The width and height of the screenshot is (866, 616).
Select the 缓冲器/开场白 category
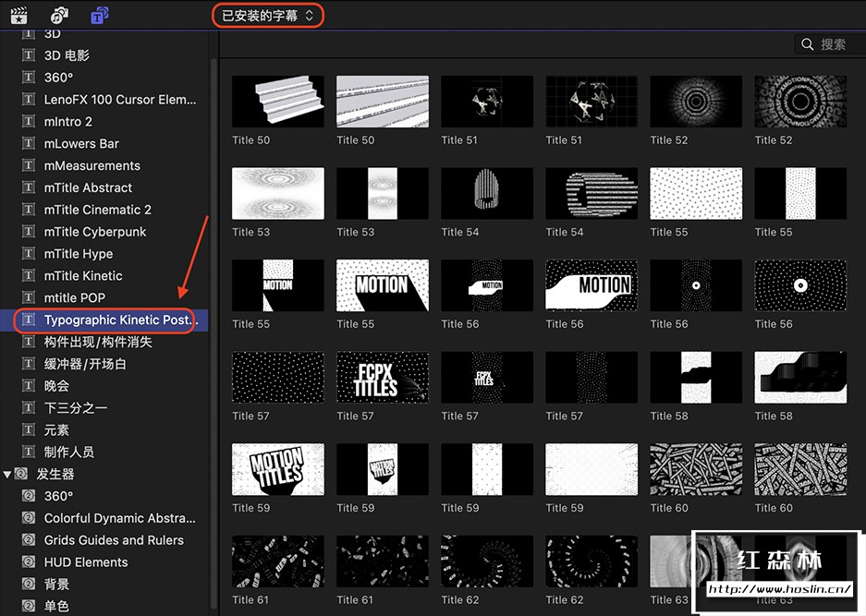pyautogui.click(x=105, y=364)
